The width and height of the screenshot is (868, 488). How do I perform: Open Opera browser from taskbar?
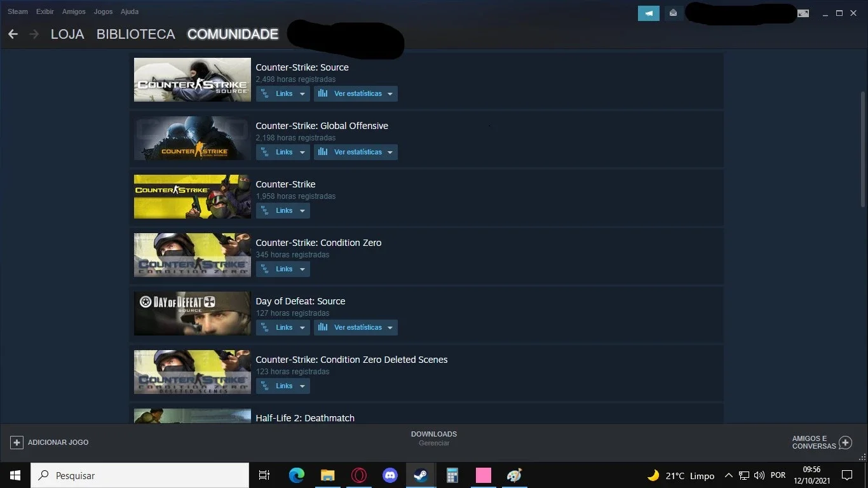[358, 475]
